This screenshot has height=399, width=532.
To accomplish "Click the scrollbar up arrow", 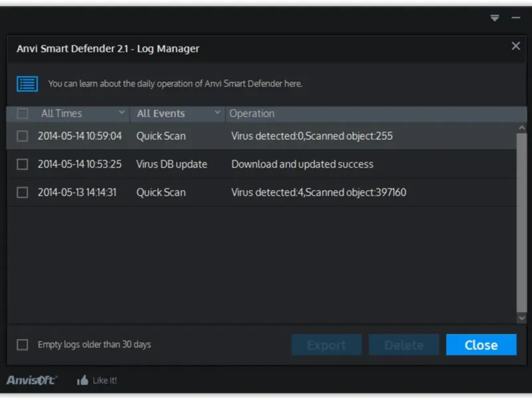I will pyautogui.click(x=521, y=128).
